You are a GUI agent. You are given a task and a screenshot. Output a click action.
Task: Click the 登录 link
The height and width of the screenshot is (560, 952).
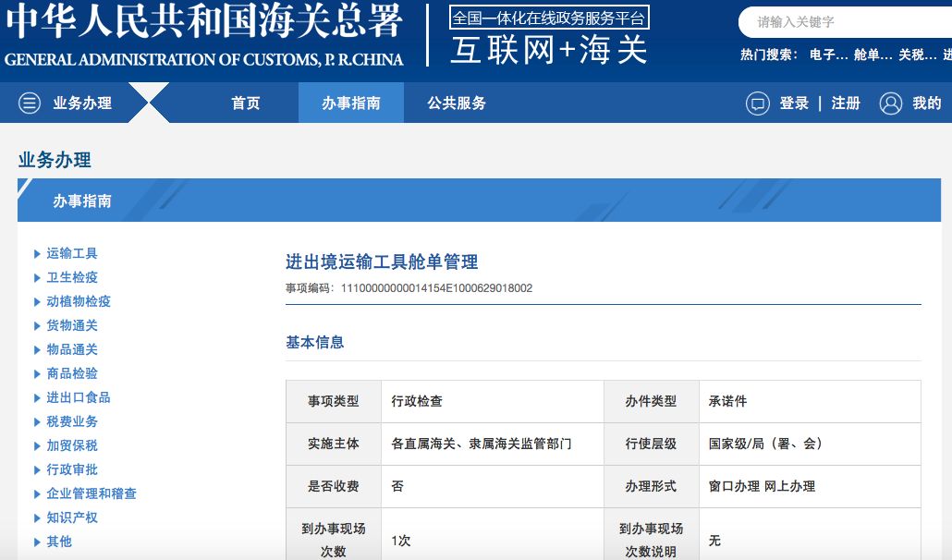[792, 103]
